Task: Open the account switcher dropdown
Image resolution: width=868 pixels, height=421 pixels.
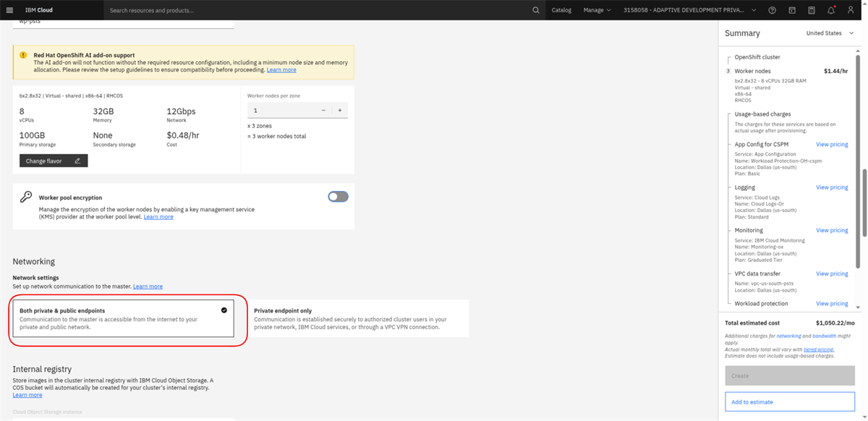Action: [x=691, y=10]
